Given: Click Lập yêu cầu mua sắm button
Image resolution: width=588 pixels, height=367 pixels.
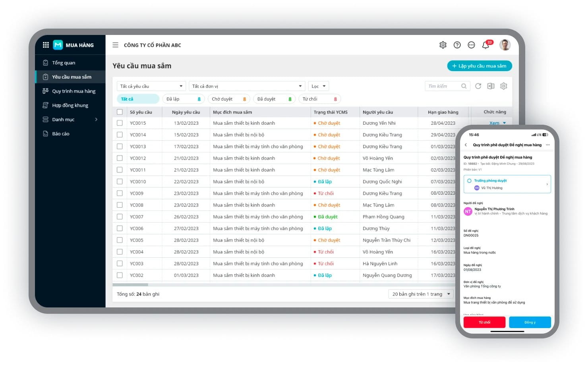Looking at the screenshot, I should point(480,66).
